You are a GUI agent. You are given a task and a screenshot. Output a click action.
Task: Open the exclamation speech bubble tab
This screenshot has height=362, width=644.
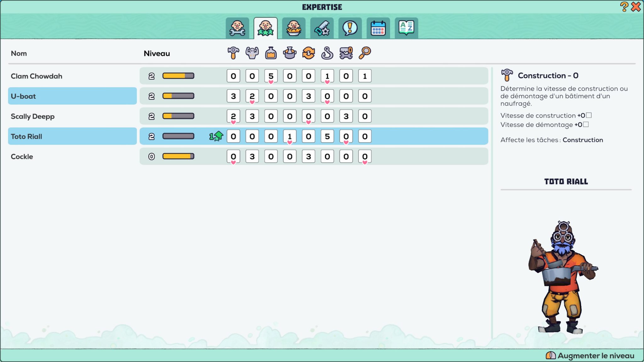pos(350,28)
